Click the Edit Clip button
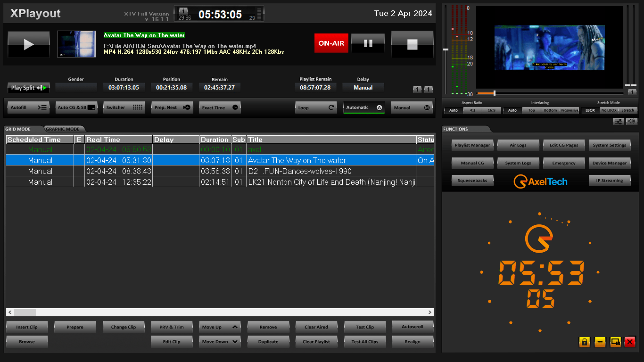The image size is (644, 362). 172,342
